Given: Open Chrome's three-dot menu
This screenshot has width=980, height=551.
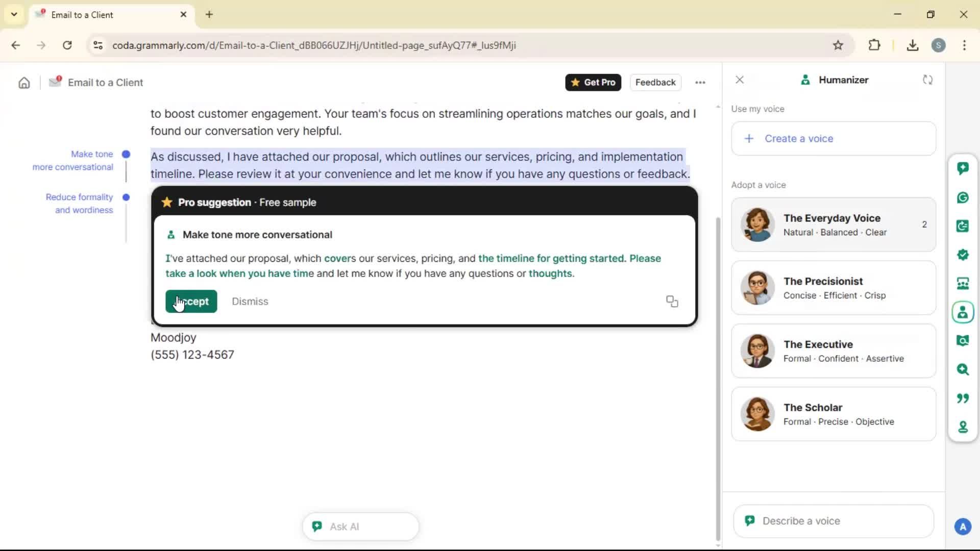Looking at the screenshot, I should pos(964,45).
